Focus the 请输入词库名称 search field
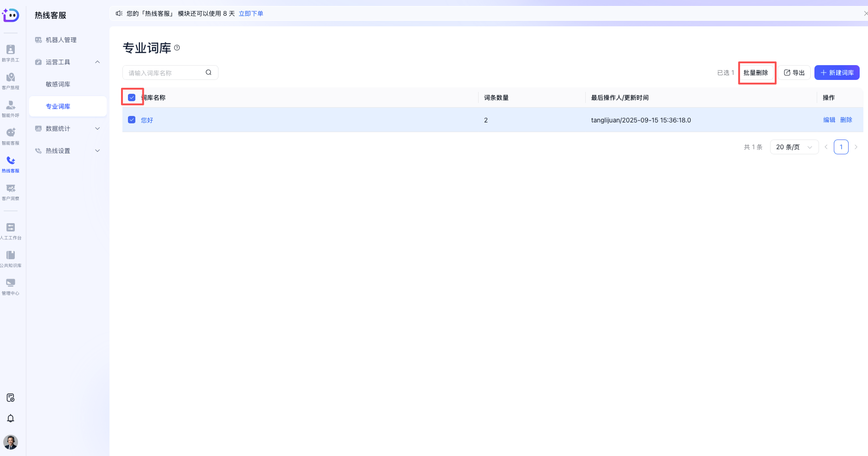The width and height of the screenshot is (868, 456). (x=164, y=73)
